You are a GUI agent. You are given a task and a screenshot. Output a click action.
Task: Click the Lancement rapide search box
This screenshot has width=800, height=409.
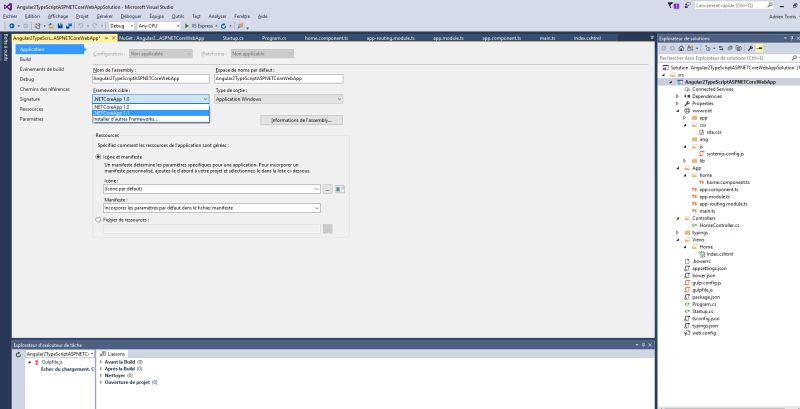pyautogui.click(x=734, y=5)
